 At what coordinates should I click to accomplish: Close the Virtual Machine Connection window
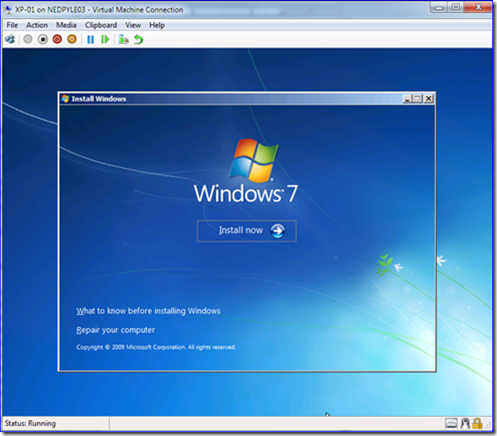pos(478,7)
